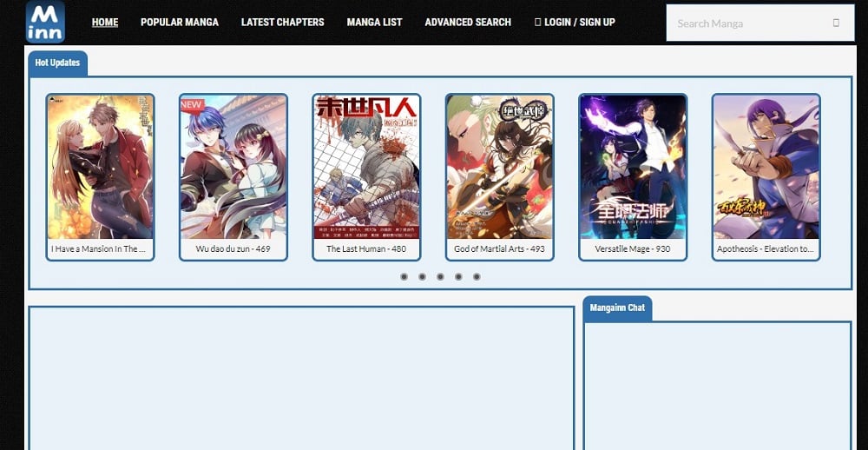Open LATEST CHAPTERS menu item
Image resolution: width=868 pixels, height=450 pixels.
click(x=282, y=23)
